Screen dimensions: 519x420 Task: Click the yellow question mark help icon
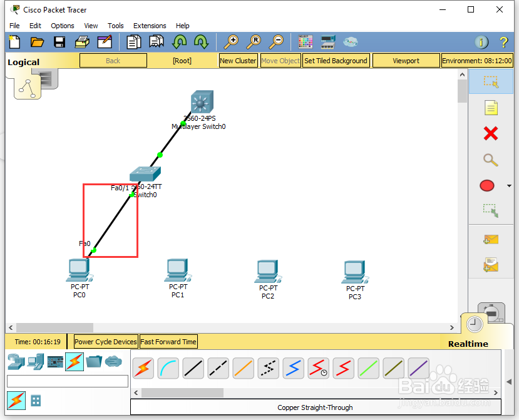[503, 42]
